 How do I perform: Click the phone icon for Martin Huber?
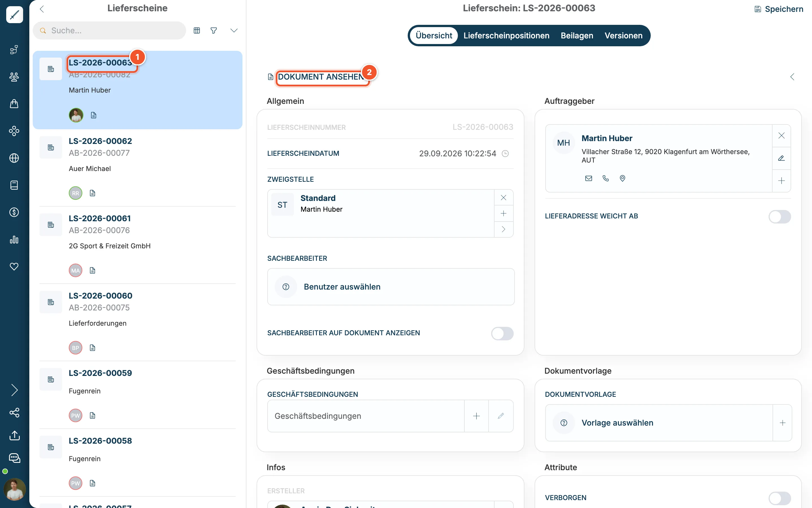606,178
